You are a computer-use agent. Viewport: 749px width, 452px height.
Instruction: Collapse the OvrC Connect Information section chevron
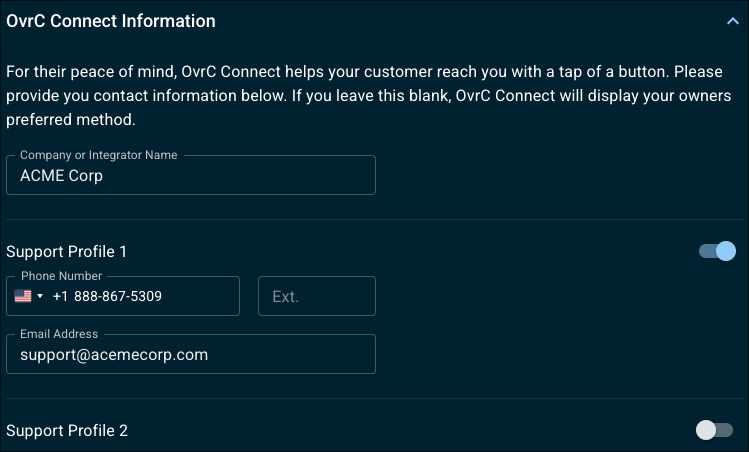732,21
